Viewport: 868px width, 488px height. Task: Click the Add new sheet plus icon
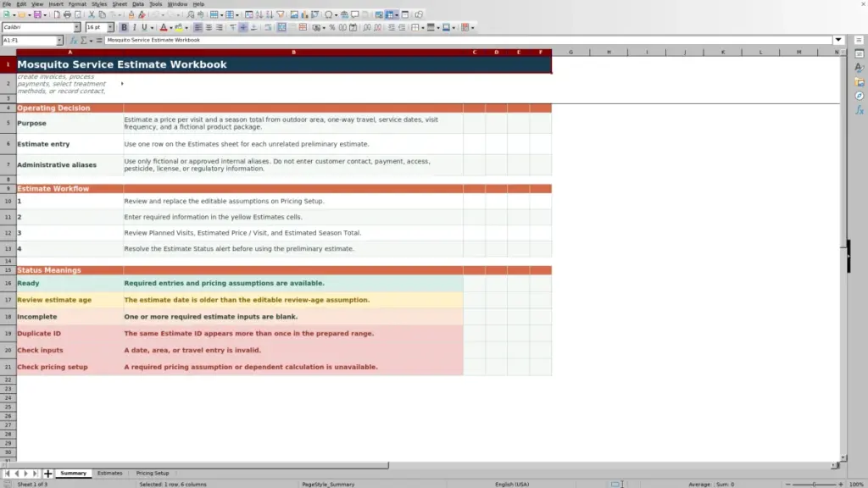point(47,474)
